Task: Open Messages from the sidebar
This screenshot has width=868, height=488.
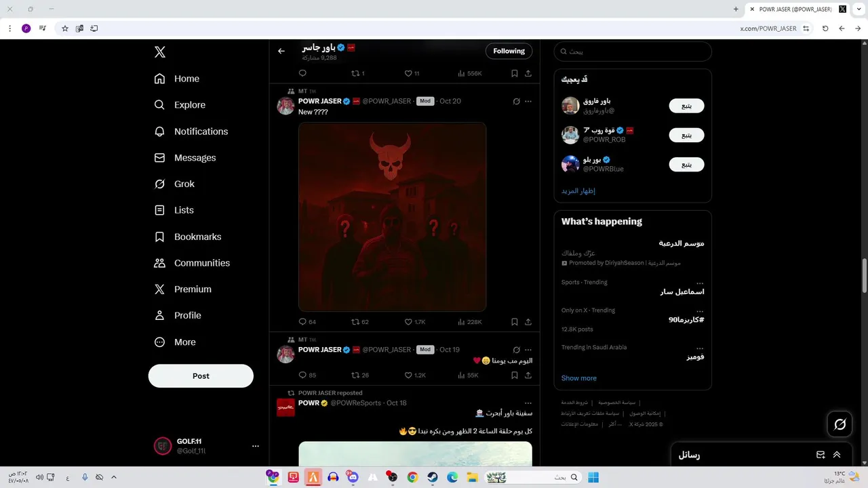Action: (185, 158)
